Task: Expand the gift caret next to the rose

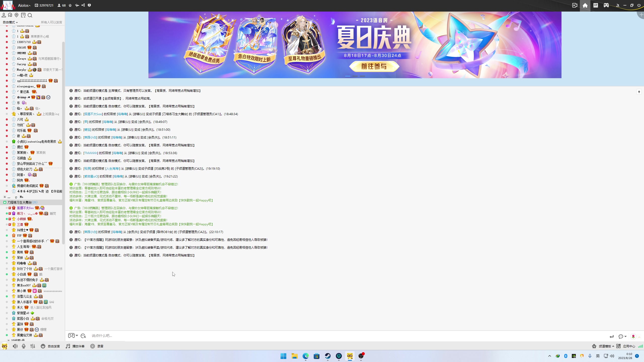Action: [x=639, y=337]
